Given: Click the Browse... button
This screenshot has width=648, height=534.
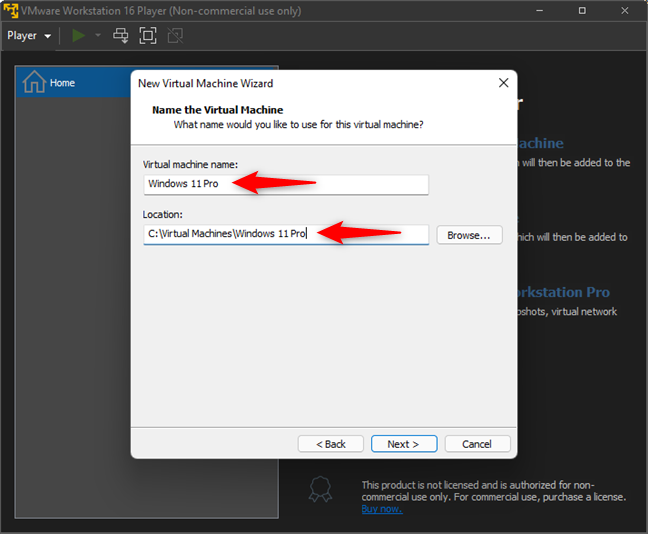Looking at the screenshot, I should point(469,235).
